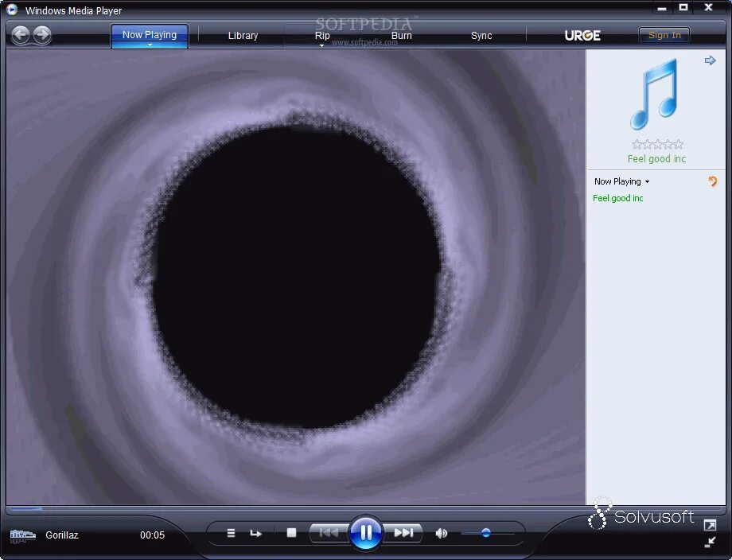The height and width of the screenshot is (560, 732).
Task: Open the Sync tab
Action: click(x=481, y=36)
